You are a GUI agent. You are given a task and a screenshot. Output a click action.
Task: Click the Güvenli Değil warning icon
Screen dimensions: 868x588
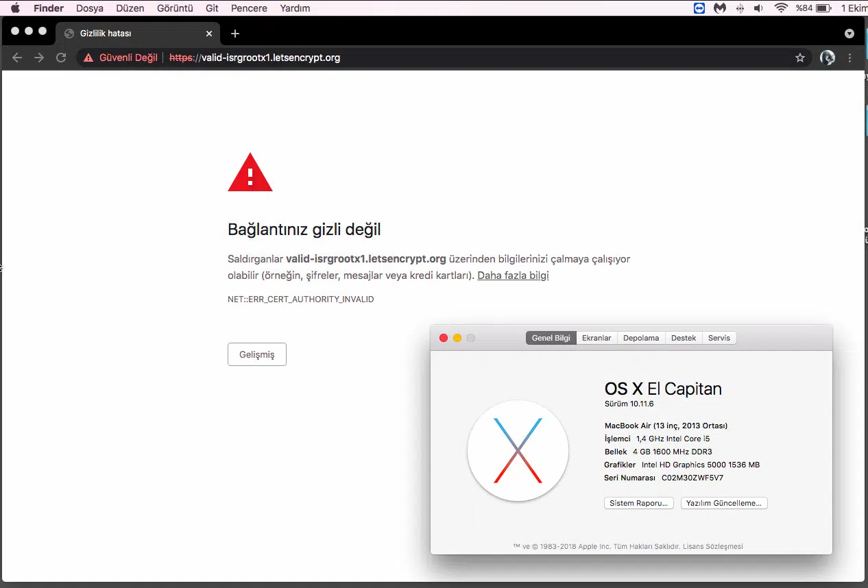click(x=88, y=58)
